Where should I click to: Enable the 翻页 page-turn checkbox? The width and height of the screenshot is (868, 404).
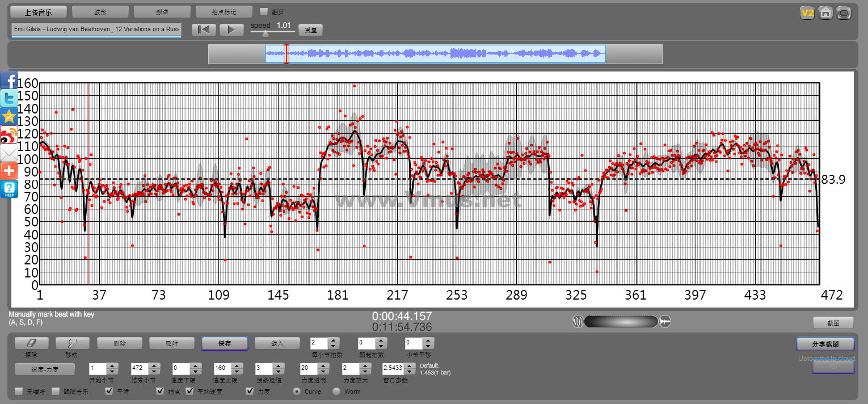(263, 11)
